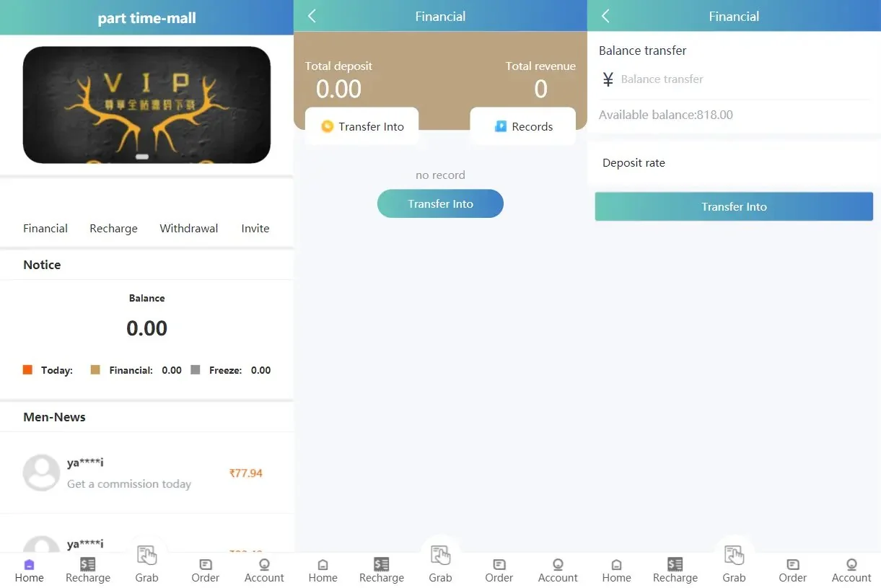Go back from the Balance transfer screen
The image size is (881, 588).
[x=605, y=16]
